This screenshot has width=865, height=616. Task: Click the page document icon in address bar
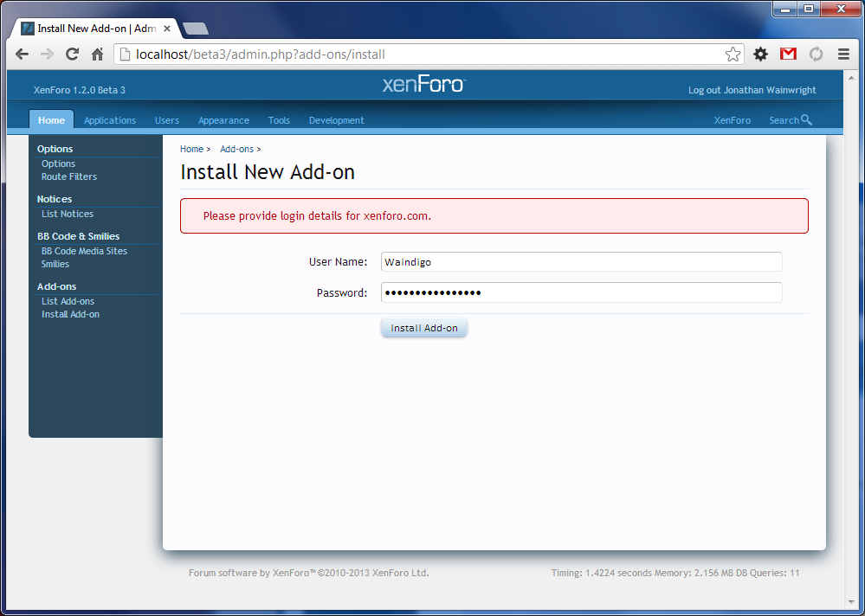pos(126,54)
